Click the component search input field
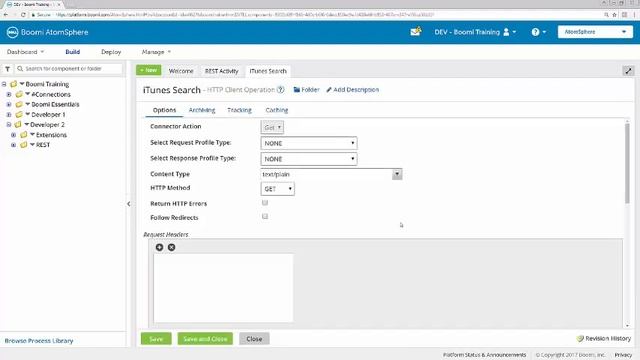This screenshot has width=640, height=360. [69, 69]
